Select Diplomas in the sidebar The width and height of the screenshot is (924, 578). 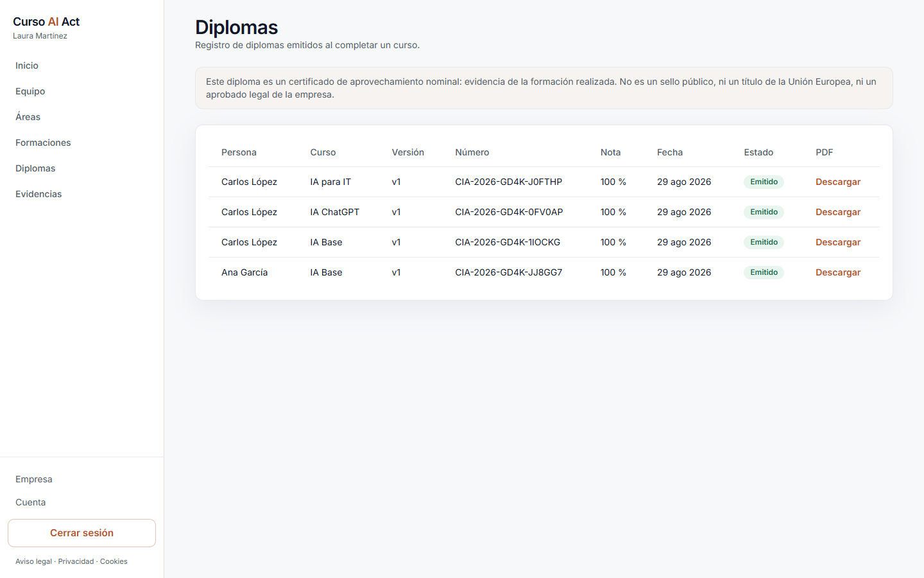(x=35, y=168)
